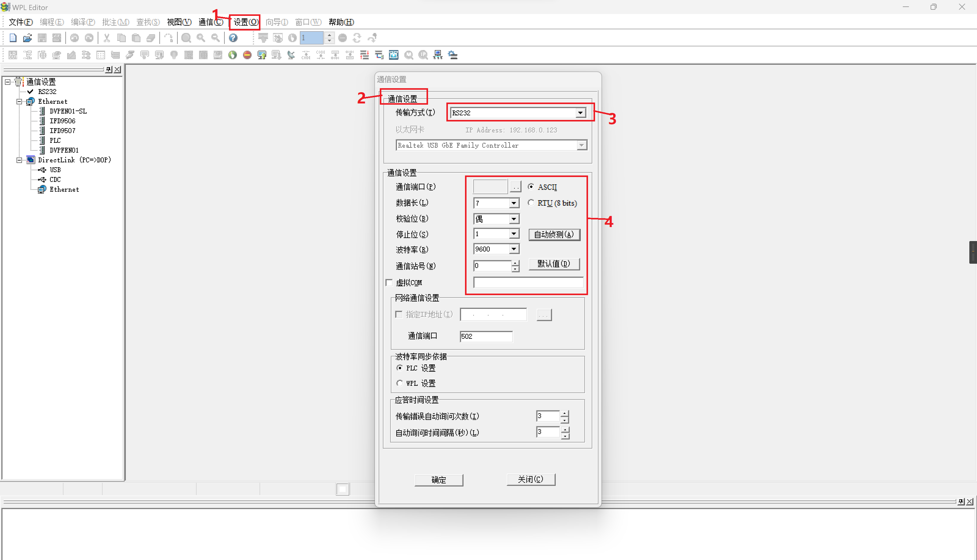Click the Zoom out magnifier icon
This screenshot has width=977, height=560.
pyautogui.click(x=216, y=38)
